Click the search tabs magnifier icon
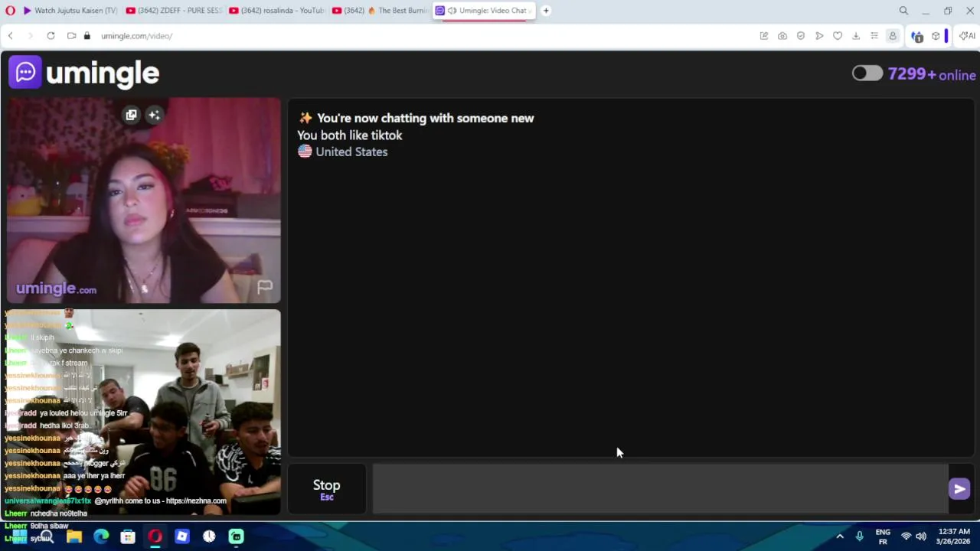980x551 pixels. click(903, 11)
